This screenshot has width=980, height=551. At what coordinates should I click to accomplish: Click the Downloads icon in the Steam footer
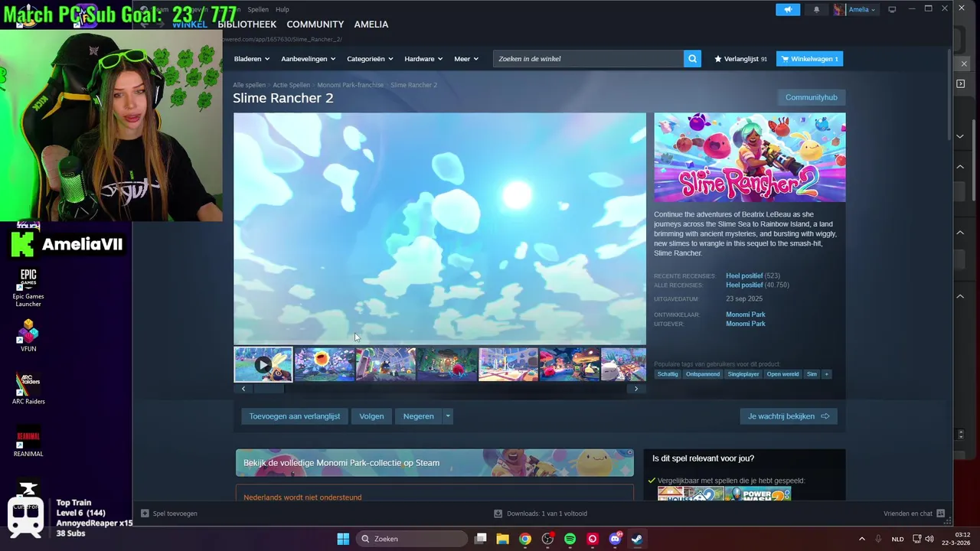(498, 514)
